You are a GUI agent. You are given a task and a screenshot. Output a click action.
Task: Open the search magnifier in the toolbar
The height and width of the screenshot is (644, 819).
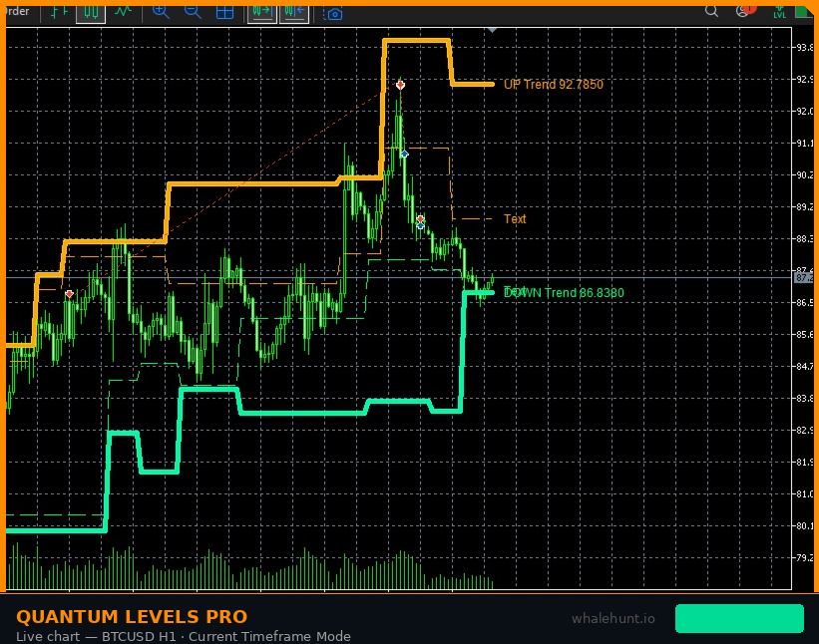point(709,12)
